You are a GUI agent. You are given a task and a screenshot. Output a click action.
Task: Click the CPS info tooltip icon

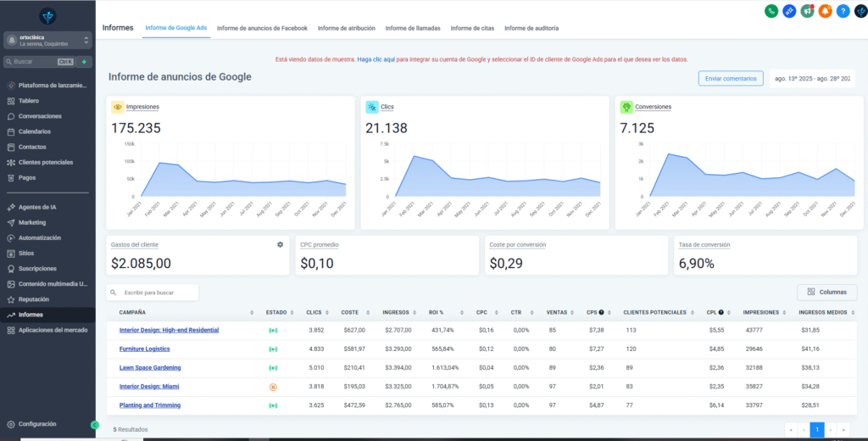point(601,312)
